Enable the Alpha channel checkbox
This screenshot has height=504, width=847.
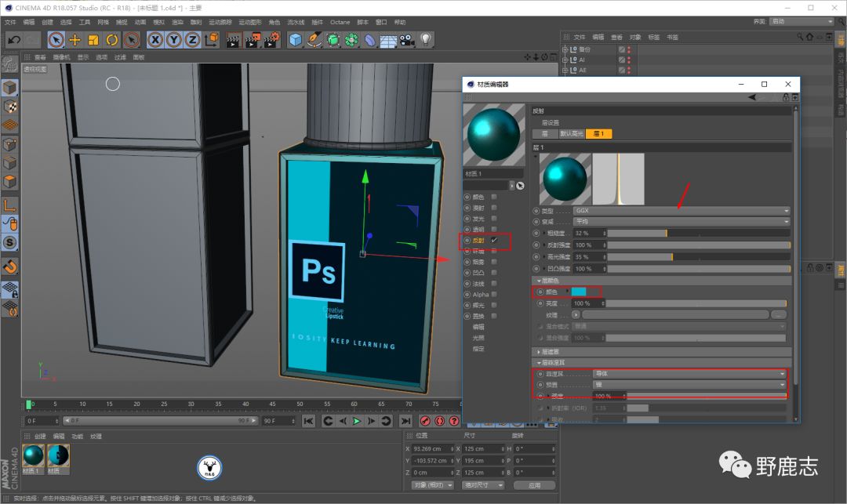493,294
